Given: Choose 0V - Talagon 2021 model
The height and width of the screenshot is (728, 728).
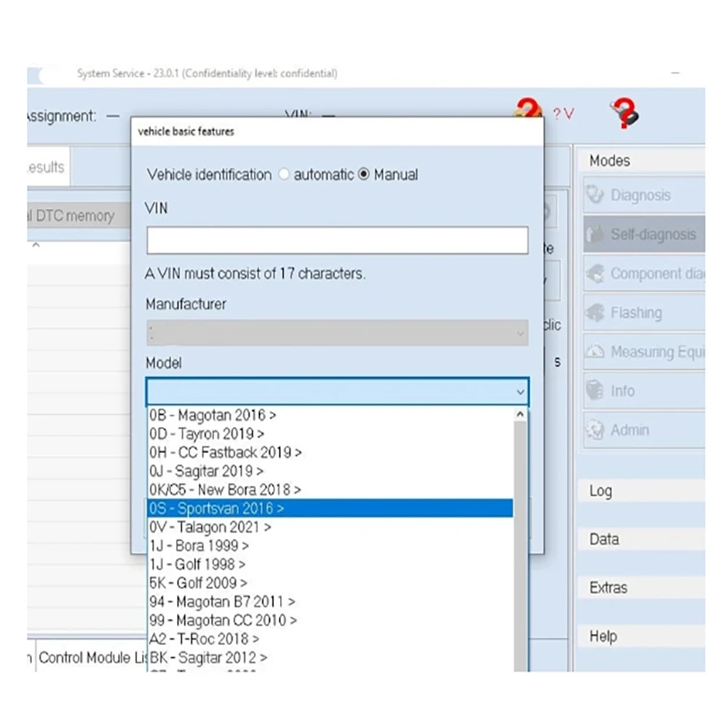Looking at the screenshot, I should click(330, 527).
